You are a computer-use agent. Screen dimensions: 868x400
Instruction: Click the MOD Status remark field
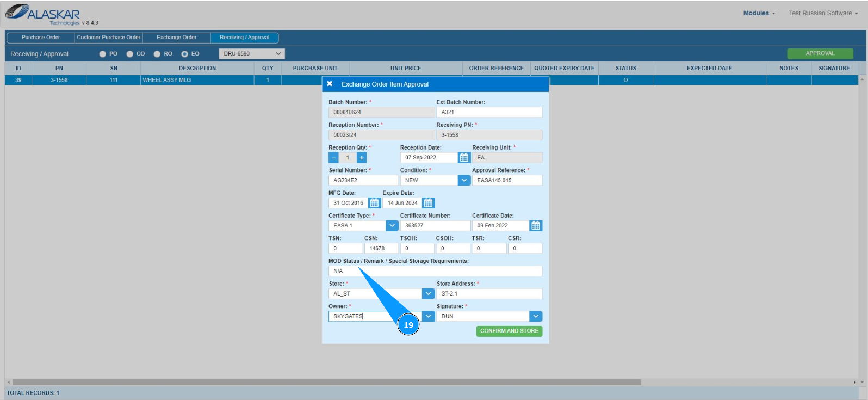(435, 271)
